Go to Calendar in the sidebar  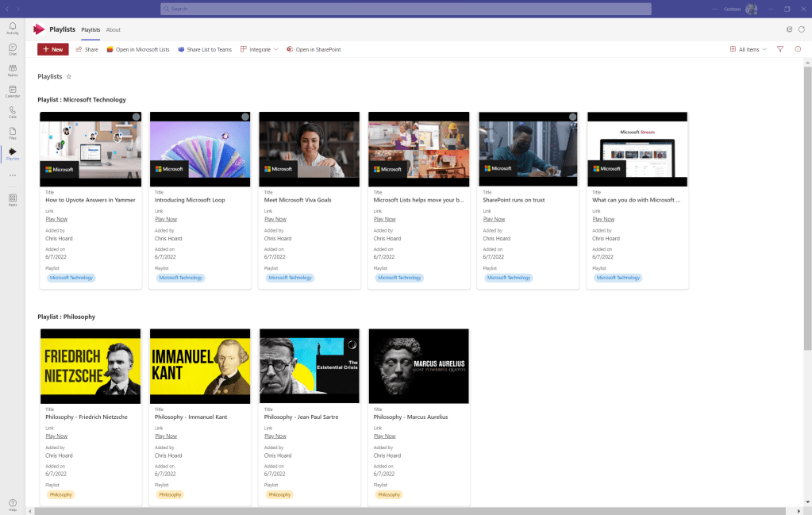coord(13,91)
